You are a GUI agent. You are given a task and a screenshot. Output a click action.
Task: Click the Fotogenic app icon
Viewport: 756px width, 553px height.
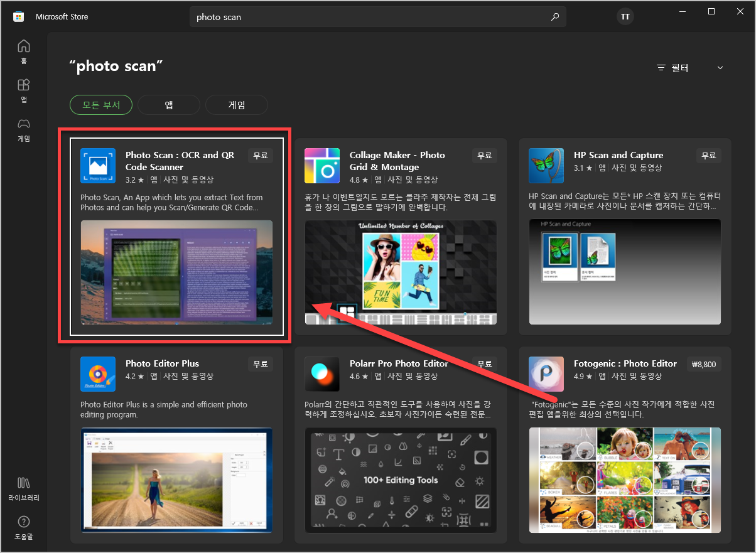tap(546, 374)
